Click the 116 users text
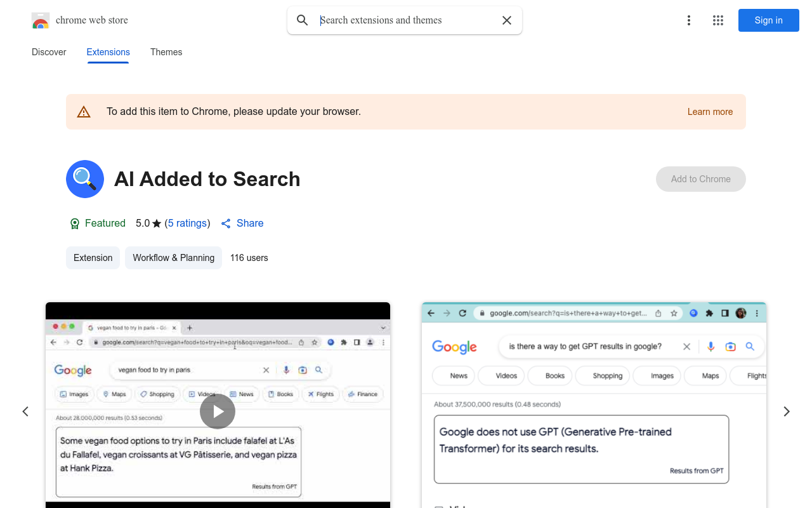 tap(249, 258)
